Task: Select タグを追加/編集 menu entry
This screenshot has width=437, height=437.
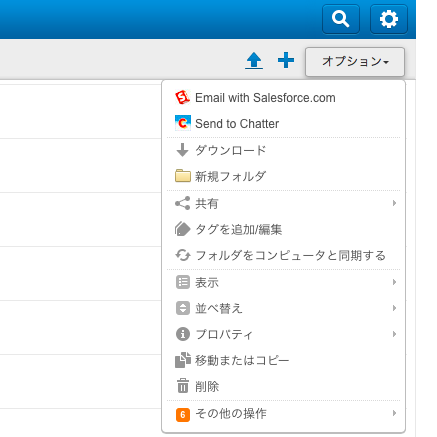Action: 283,229
